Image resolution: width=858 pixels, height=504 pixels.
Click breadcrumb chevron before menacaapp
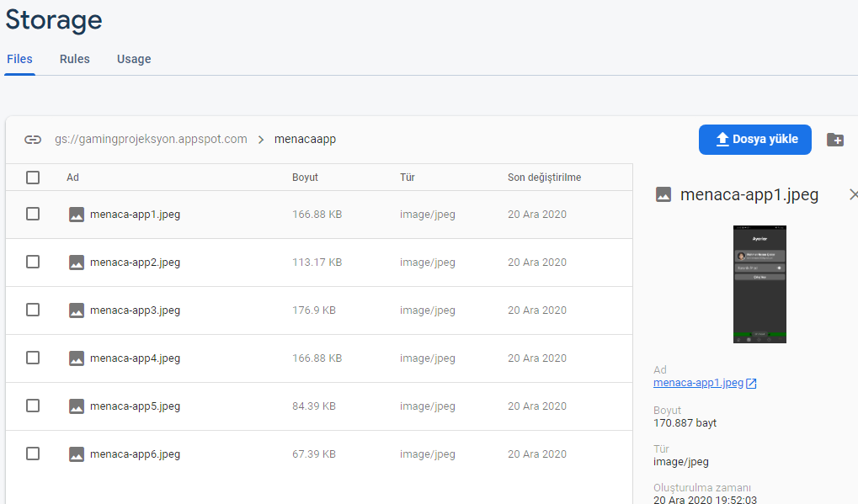pos(261,140)
